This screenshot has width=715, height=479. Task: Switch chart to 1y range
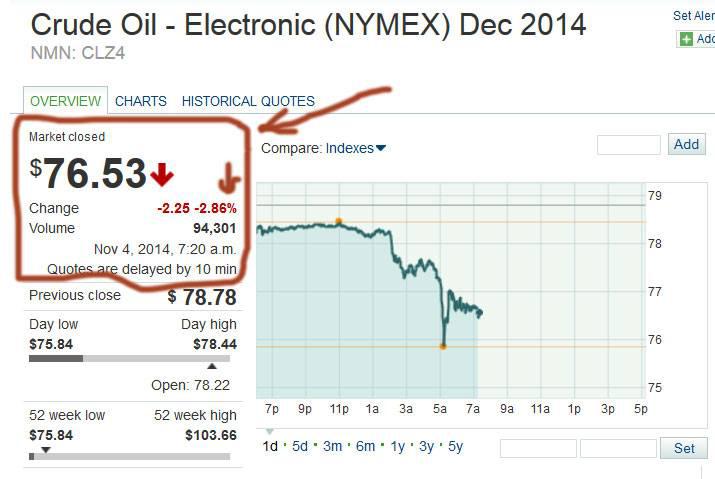[398, 447]
